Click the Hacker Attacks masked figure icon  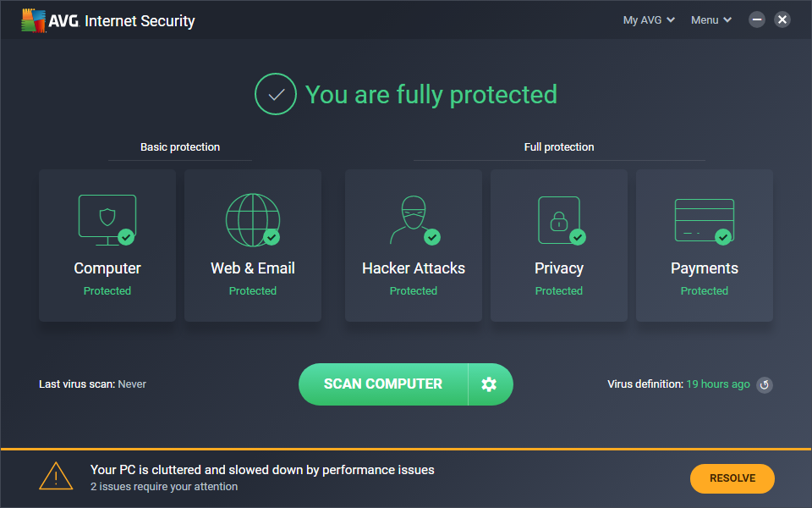413,219
